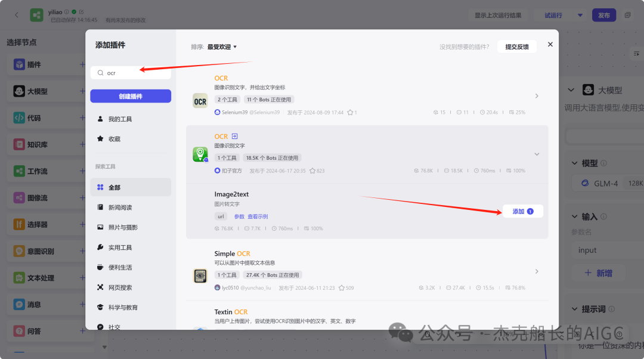Click the 插件 node icon in the left panel
The width and height of the screenshot is (644, 359).
coord(19,64)
